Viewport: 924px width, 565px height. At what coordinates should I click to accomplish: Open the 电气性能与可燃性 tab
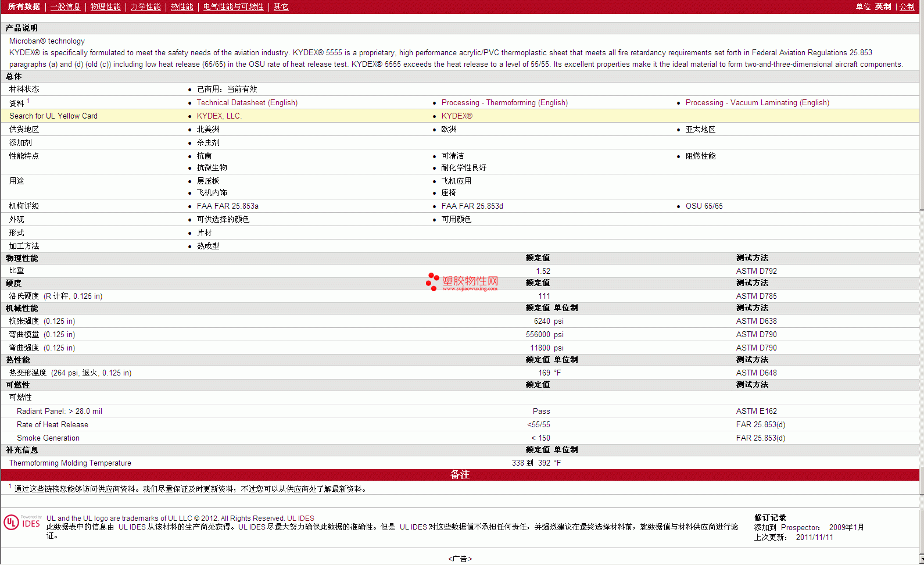pos(233,6)
